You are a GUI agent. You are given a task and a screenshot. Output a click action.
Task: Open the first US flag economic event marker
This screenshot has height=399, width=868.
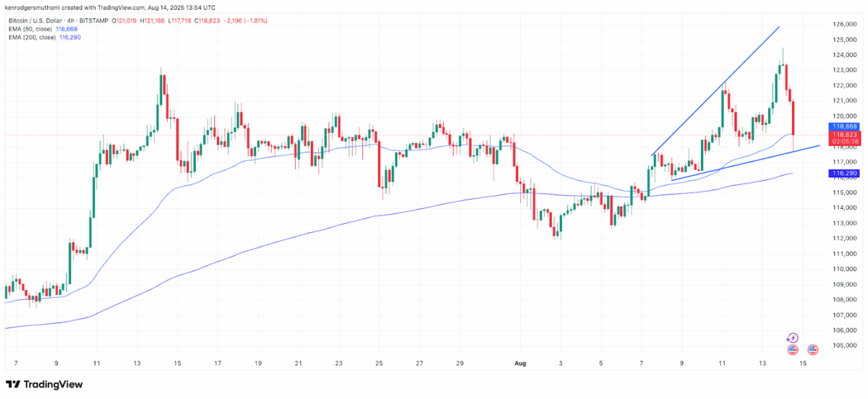792,350
